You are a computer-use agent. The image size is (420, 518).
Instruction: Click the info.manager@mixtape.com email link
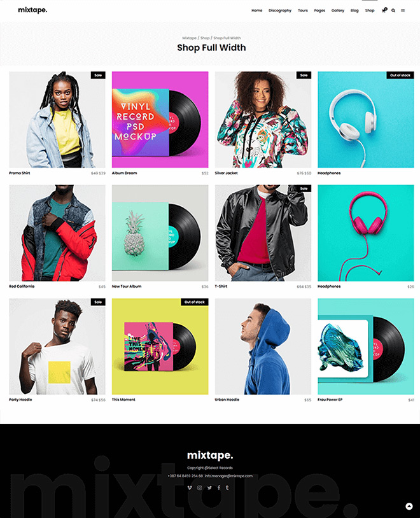(228, 476)
